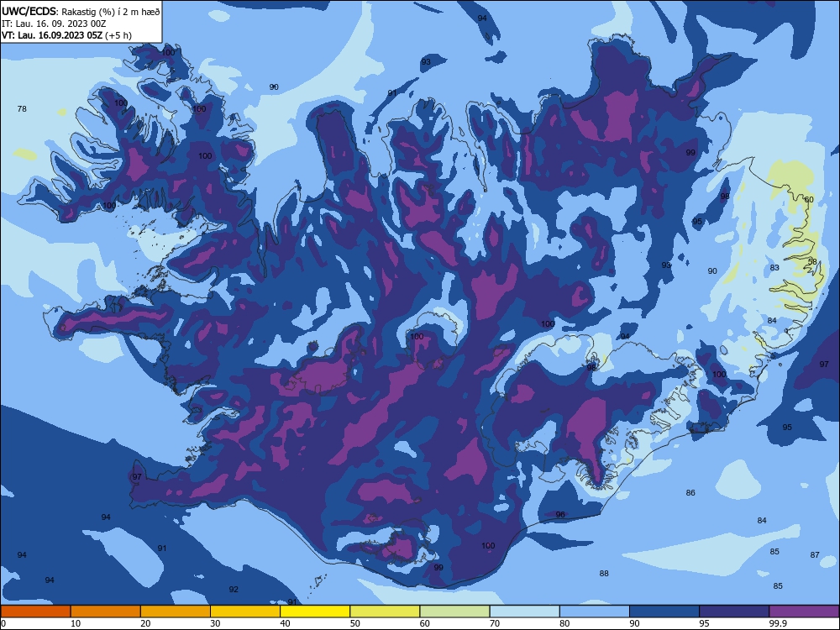Image resolution: width=840 pixels, height=630 pixels.
Task: Click the title 'UWC/ECDS: Rakastig (%) í 2 m hæð'
Action: point(81,12)
